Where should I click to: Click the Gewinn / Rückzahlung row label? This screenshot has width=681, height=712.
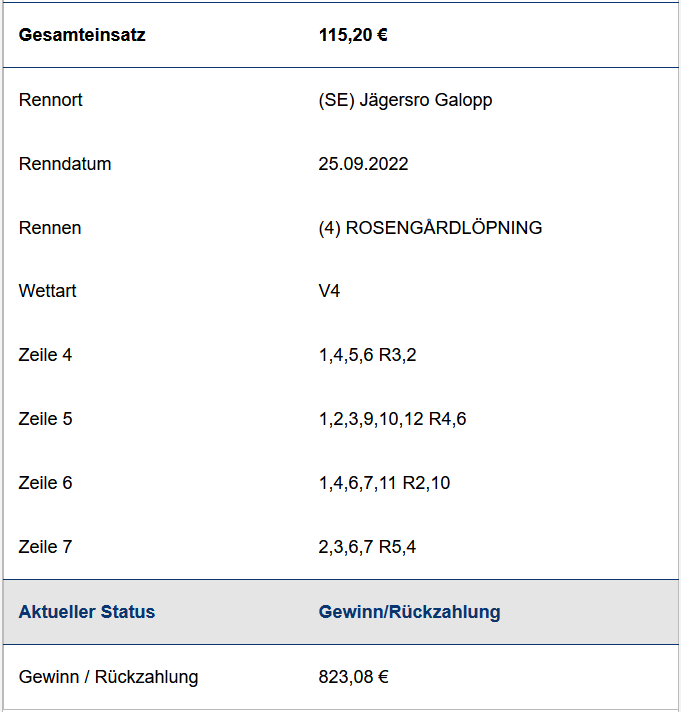click(109, 677)
